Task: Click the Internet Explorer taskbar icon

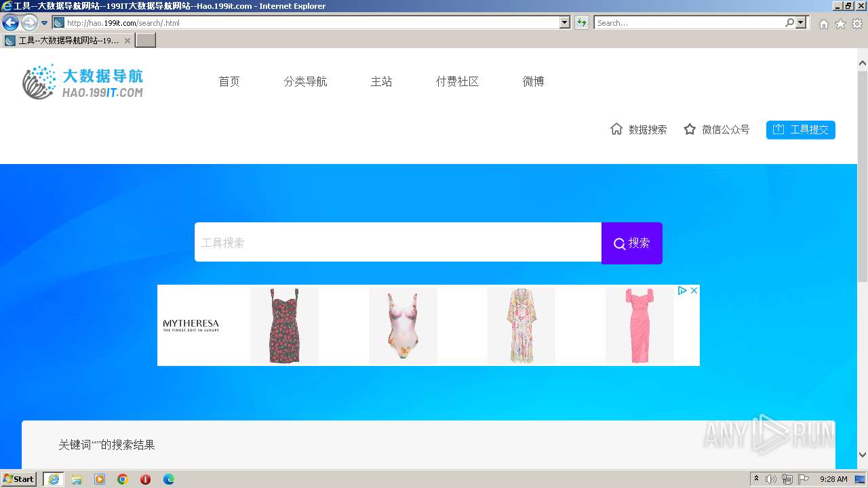Action: coord(54,479)
